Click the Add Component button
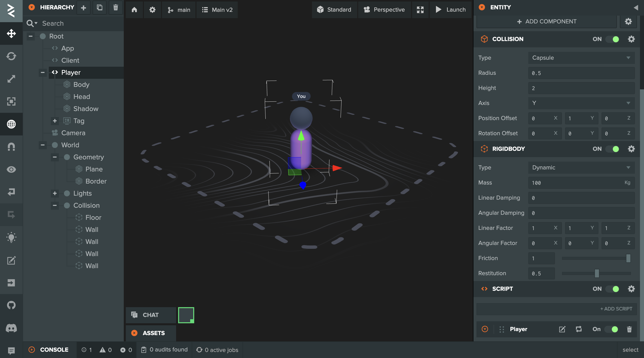The width and height of the screenshot is (644, 358). click(x=546, y=21)
